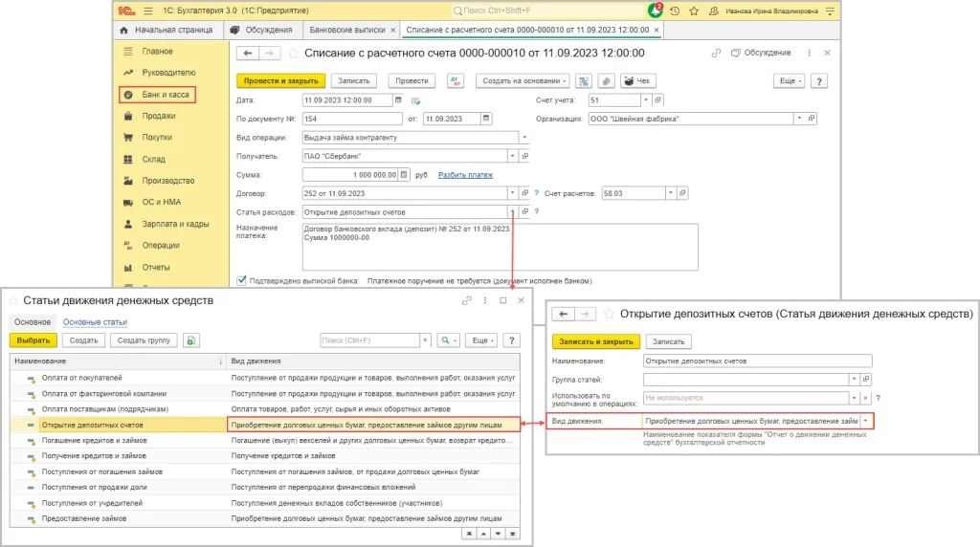Open the 'Основные статьи' tab
The image size is (980, 547).
click(95, 322)
